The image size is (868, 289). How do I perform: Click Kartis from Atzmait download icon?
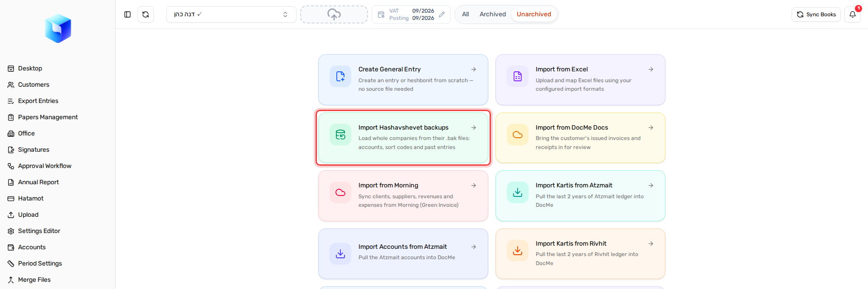[518, 192]
